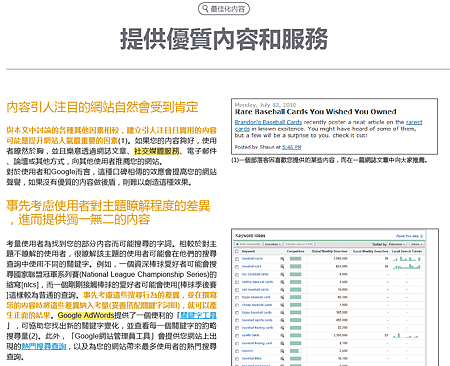This screenshot has width=450, height=366.
Task: Click the magnifier icon beside 最佳化內容
Action: [205, 9]
